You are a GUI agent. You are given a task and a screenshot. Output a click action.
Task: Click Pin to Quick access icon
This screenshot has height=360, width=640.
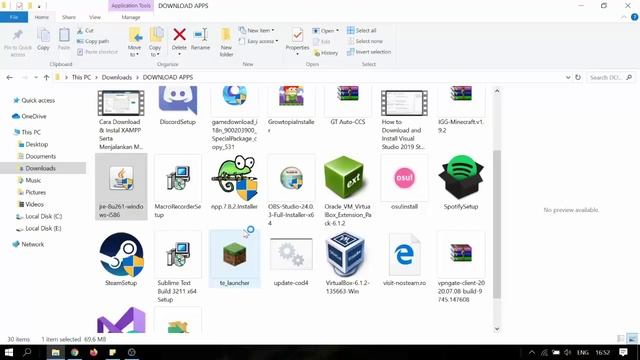(x=18, y=35)
